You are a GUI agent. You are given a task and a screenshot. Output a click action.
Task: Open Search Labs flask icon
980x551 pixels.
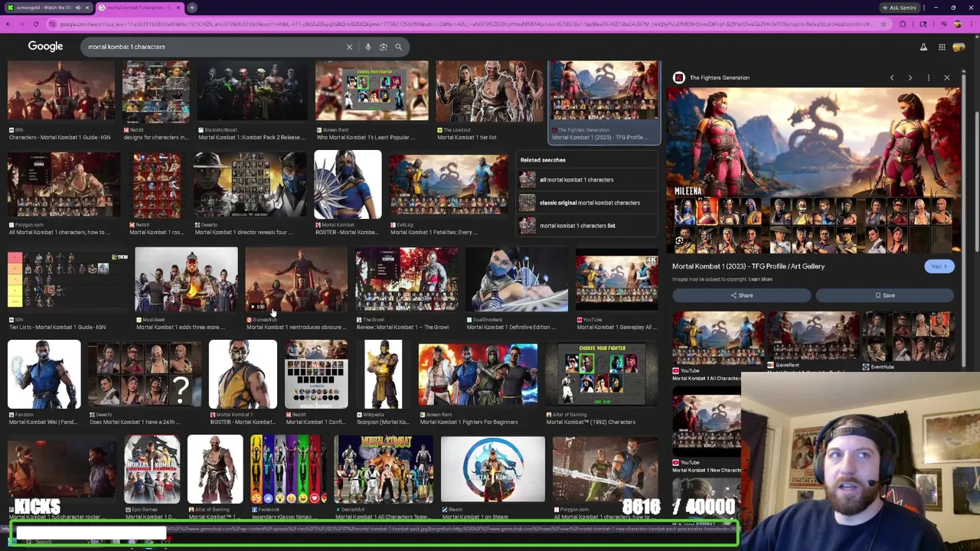click(923, 47)
